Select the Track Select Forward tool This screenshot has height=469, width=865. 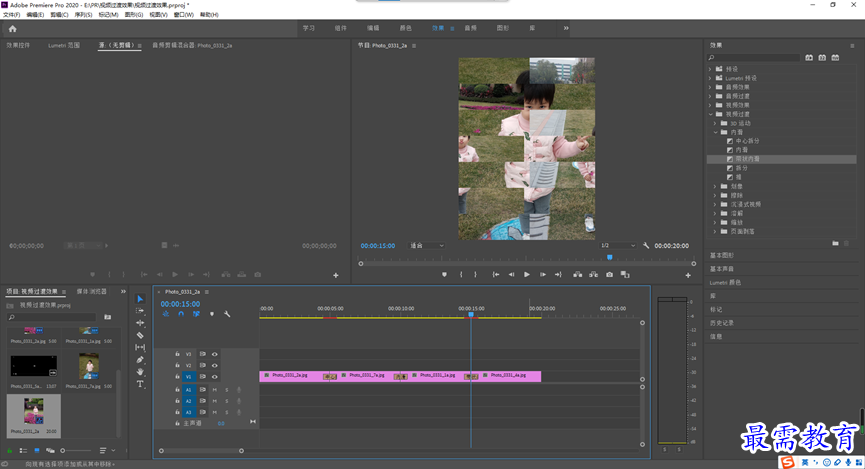point(140,311)
